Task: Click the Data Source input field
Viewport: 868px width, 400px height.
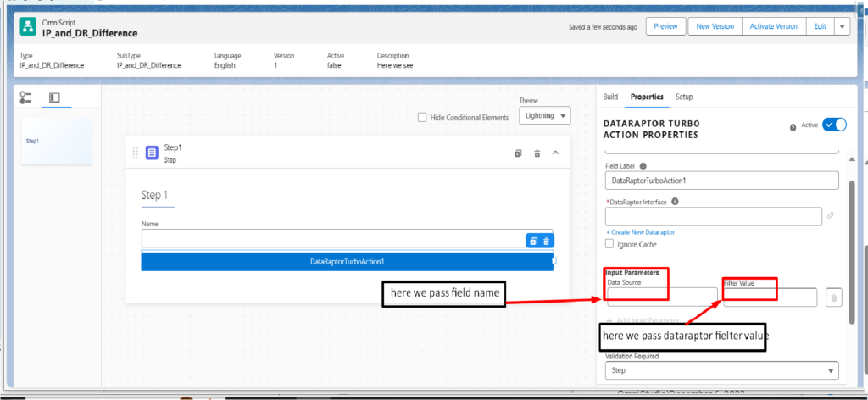Action: 662,297
